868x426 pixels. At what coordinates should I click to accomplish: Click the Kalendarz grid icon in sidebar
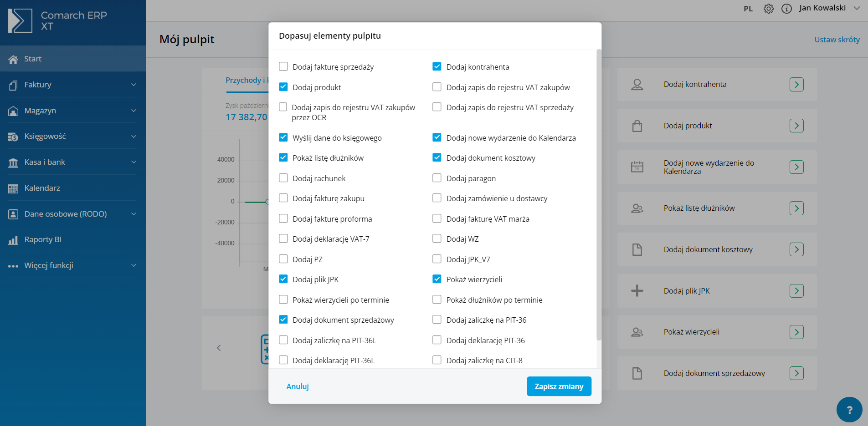point(13,188)
